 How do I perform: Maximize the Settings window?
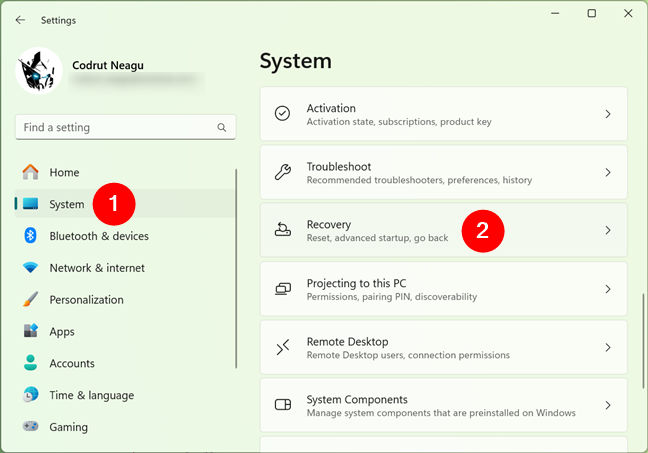(591, 13)
